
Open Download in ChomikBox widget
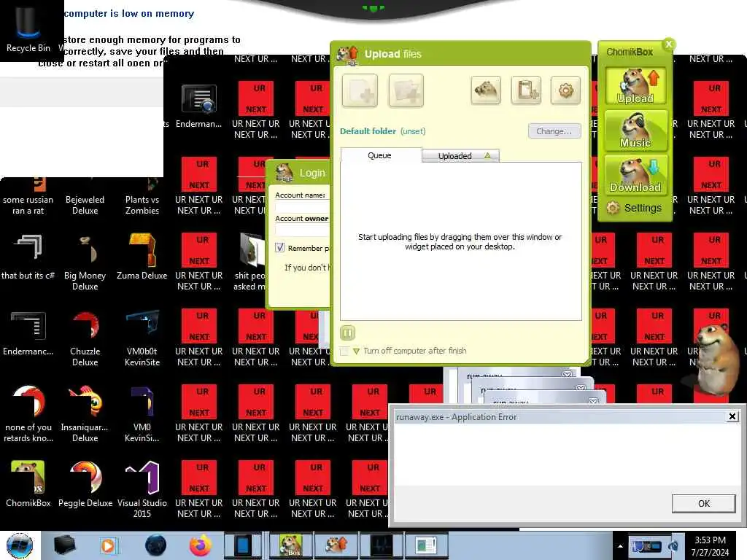[635, 175]
